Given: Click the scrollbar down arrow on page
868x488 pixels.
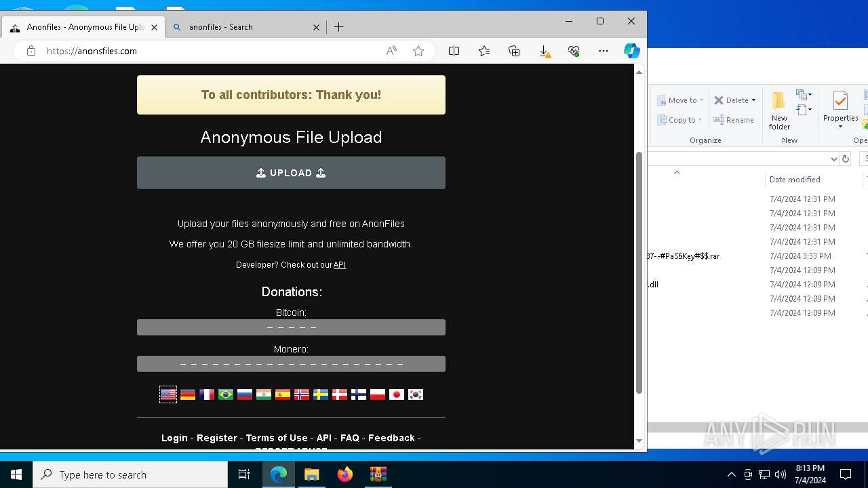Looking at the screenshot, I should pyautogui.click(x=639, y=441).
